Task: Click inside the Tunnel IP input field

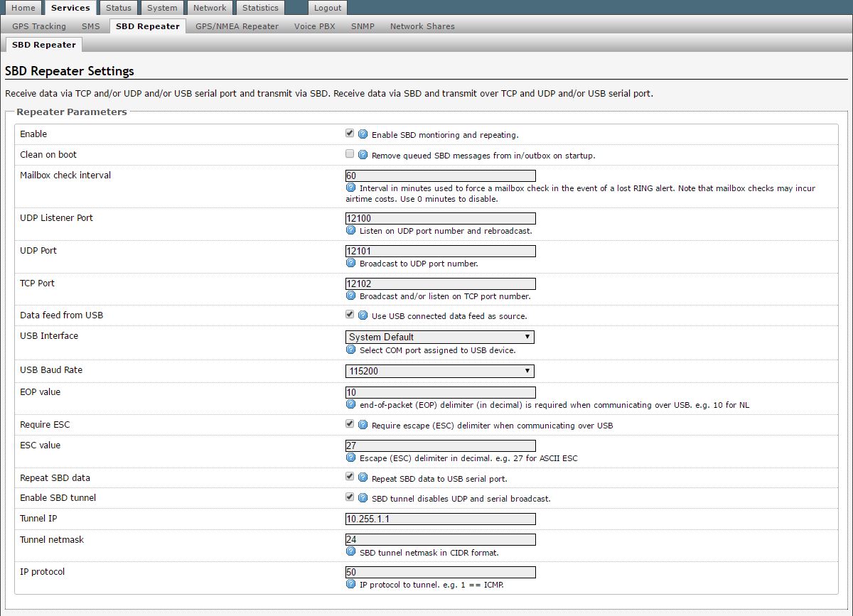Action: click(x=439, y=519)
